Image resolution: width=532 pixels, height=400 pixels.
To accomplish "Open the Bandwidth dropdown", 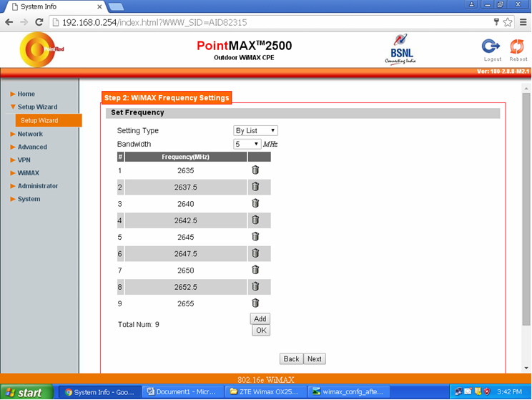I will [247, 145].
